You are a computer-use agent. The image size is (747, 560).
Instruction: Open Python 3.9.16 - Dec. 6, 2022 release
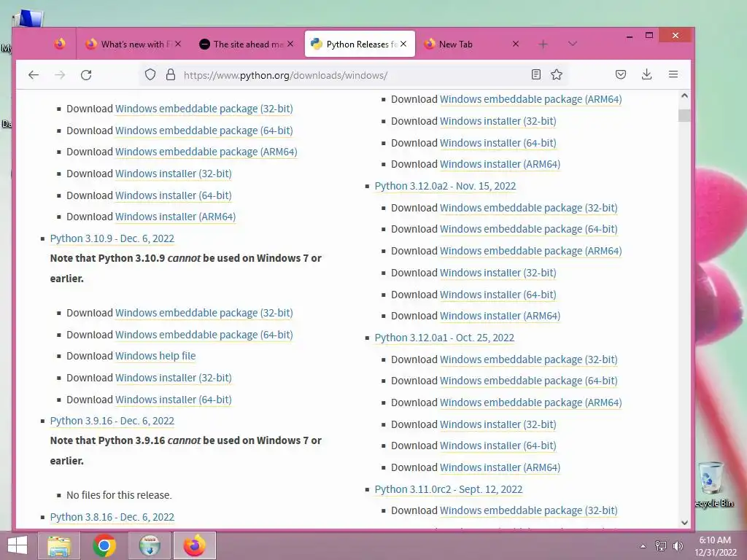(x=112, y=421)
